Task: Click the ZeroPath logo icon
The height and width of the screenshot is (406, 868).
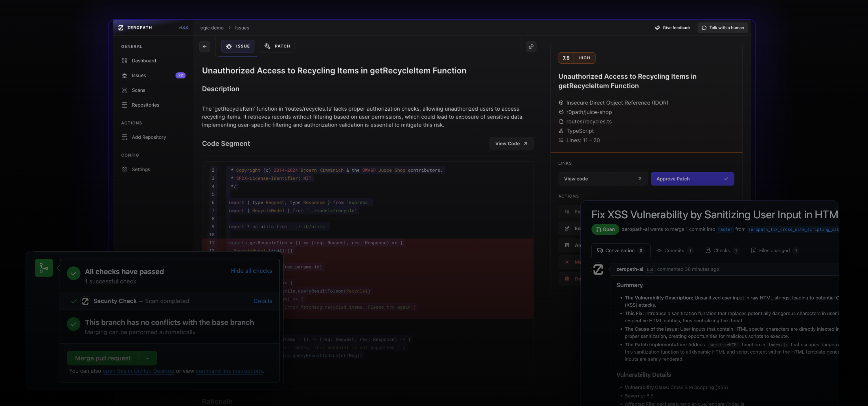Action: click(121, 28)
